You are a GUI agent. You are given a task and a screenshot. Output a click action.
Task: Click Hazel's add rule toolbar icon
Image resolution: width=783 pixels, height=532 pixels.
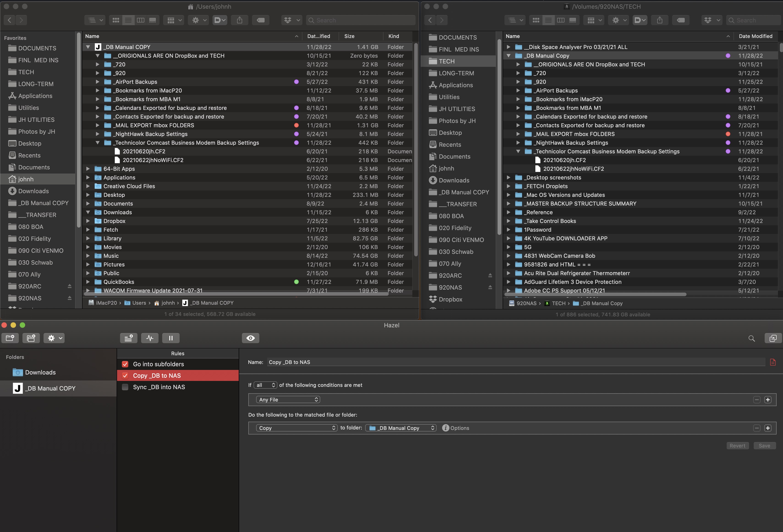128,338
